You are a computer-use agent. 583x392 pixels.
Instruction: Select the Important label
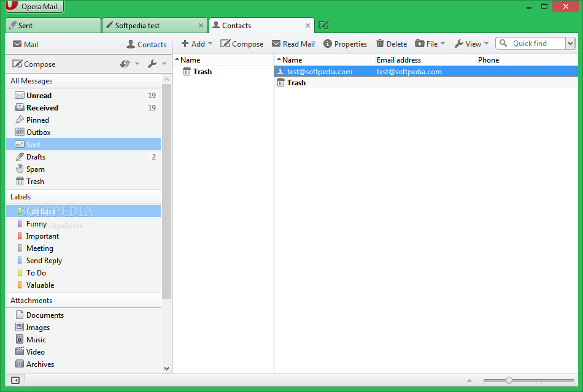tap(83, 236)
